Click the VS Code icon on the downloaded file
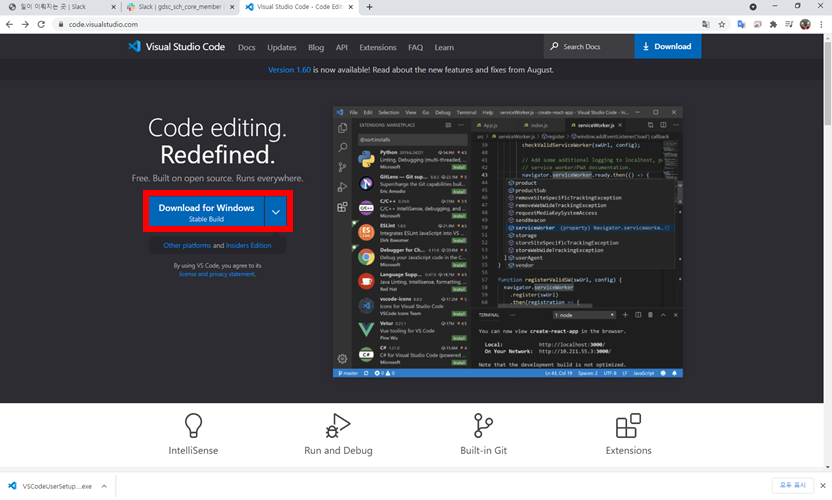The height and width of the screenshot is (500, 832). pos(12,486)
